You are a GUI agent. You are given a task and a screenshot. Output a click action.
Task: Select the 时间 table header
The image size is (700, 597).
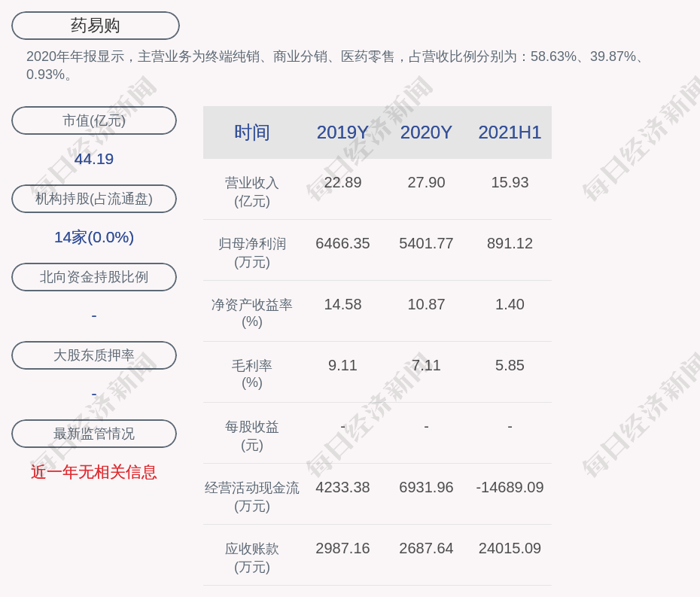click(x=252, y=132)
